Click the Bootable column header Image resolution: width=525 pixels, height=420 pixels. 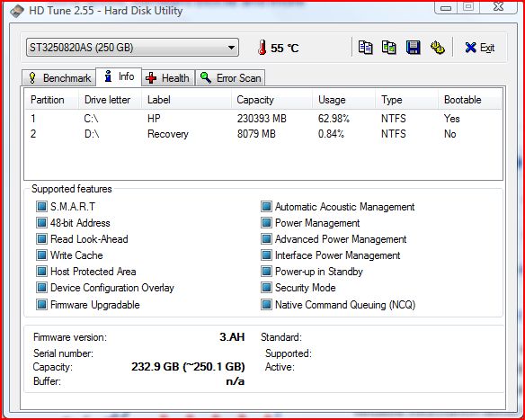(469, 100)
